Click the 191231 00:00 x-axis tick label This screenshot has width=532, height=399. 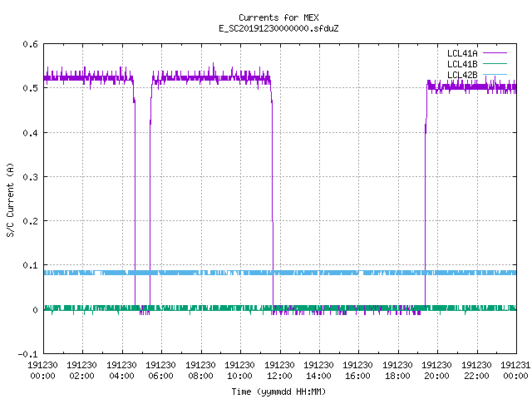tap(515, 371)
